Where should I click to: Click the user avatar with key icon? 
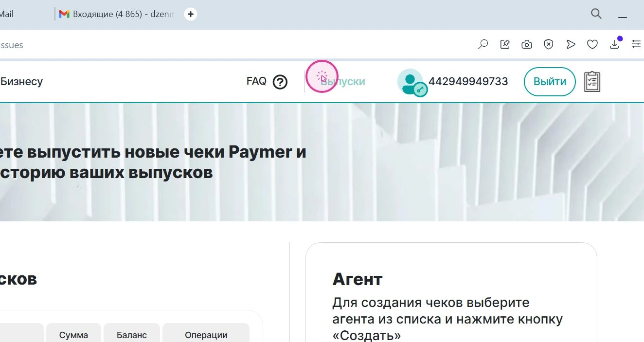point(411,82)
